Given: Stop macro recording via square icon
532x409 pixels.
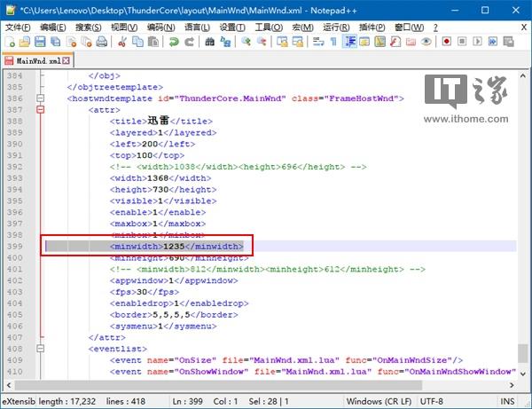Looking at the screenshot, I should [x=462, y=42].
